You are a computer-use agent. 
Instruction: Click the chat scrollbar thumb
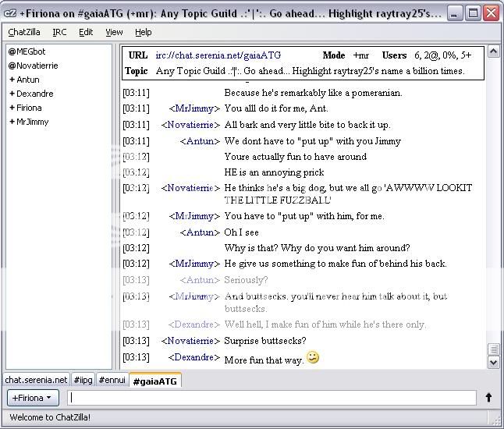pyautogui.click(x=493, y=349)
